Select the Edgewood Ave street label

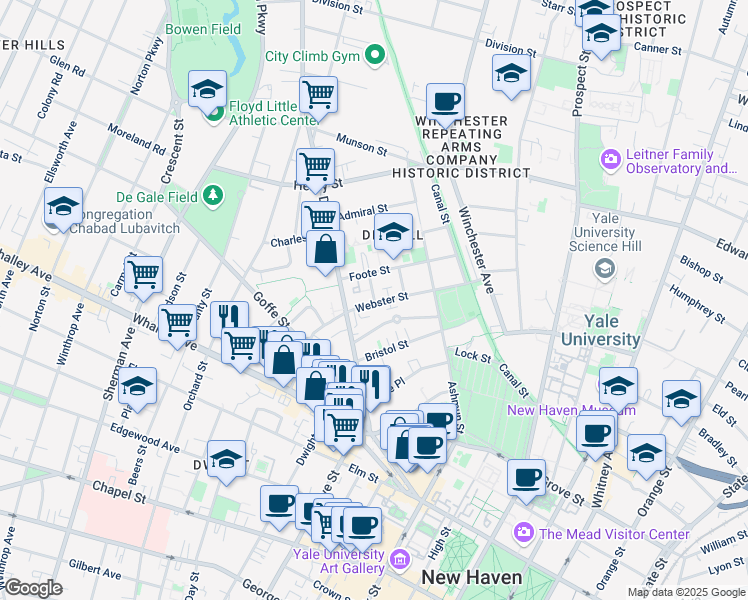[145, 437]
